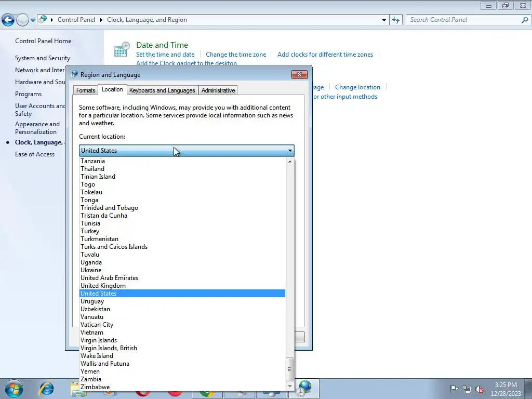Select Tonga in the location list

182,200
